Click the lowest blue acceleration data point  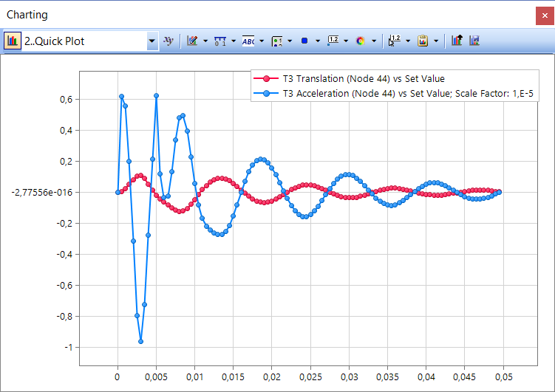pyautogui.click(x=141, y=342)
